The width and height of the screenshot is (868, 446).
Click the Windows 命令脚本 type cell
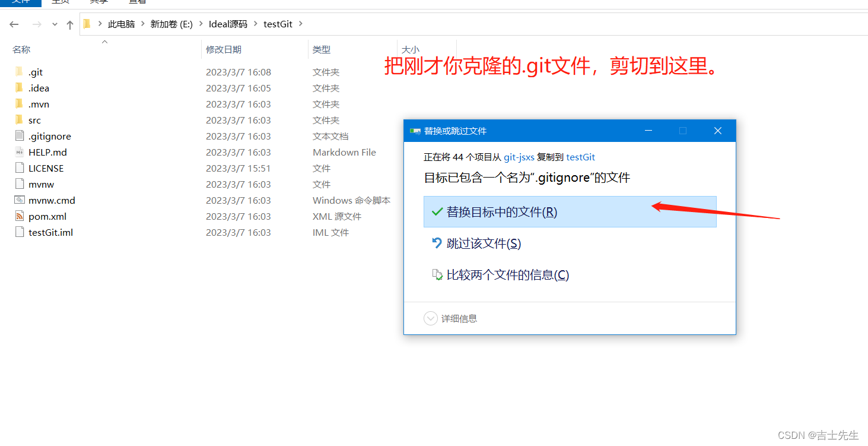[351, 200]
